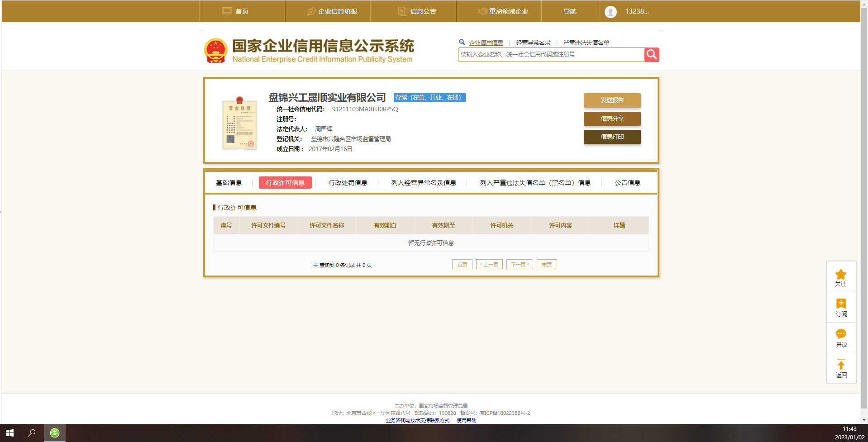Click the national emblem logo

[x=216, y=51]
